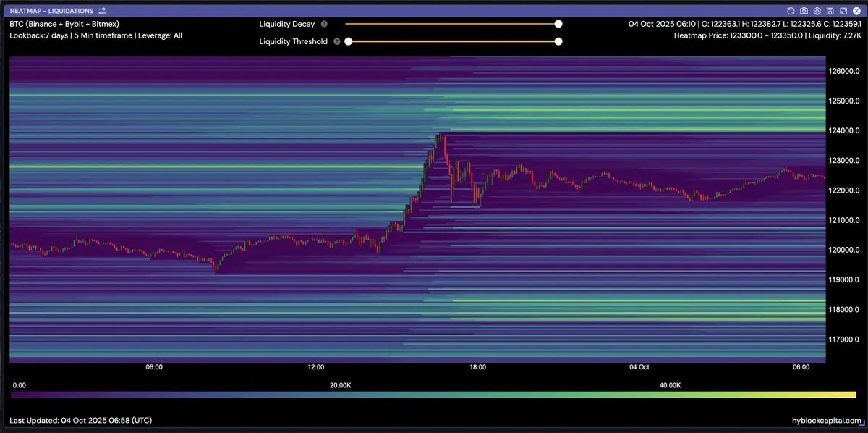The image size is (868, 433).
Task: Click the expand widget fullscreen icon
Action: [x=843, y=11]
